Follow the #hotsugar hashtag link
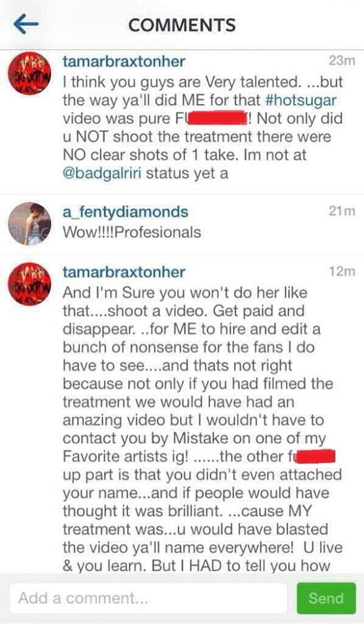This screenshot has height=624, width=364. point(300,100)
